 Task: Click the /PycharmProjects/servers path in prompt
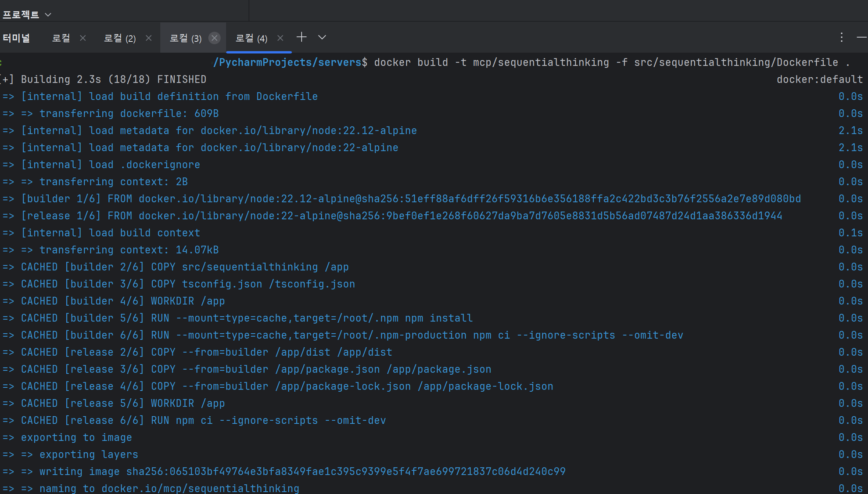click(x=290, y=62)
